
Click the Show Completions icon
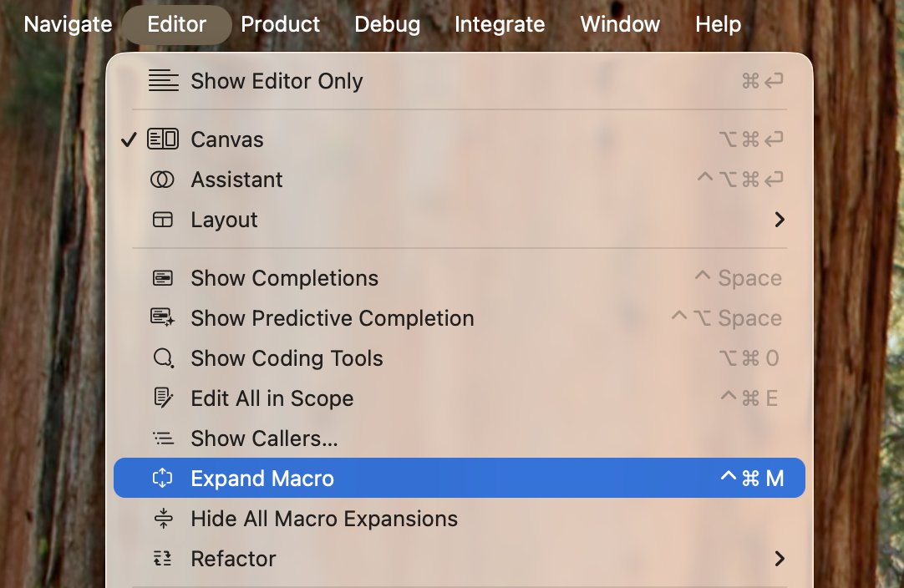pos(162,278)
